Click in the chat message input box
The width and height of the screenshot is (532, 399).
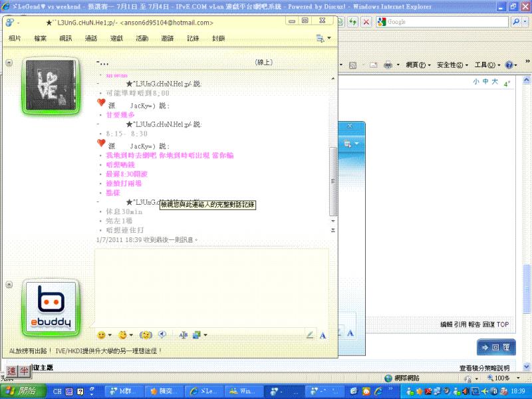[x=211, y=287]
